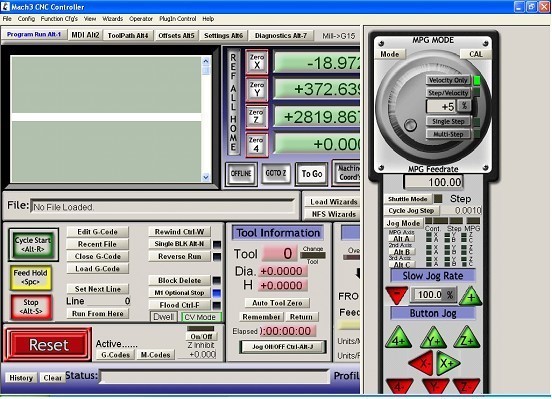
Task: Increase slow jog rate with green plus triangle
Action: (x=471, y=295)
